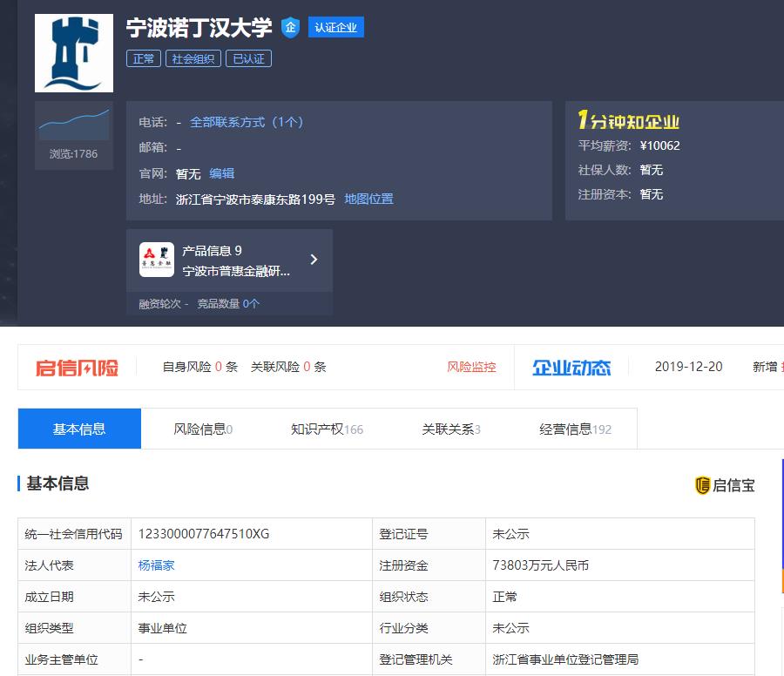Switch to 风险信息 tab
The width and height of the screenshot is (784, 676).
203,429
